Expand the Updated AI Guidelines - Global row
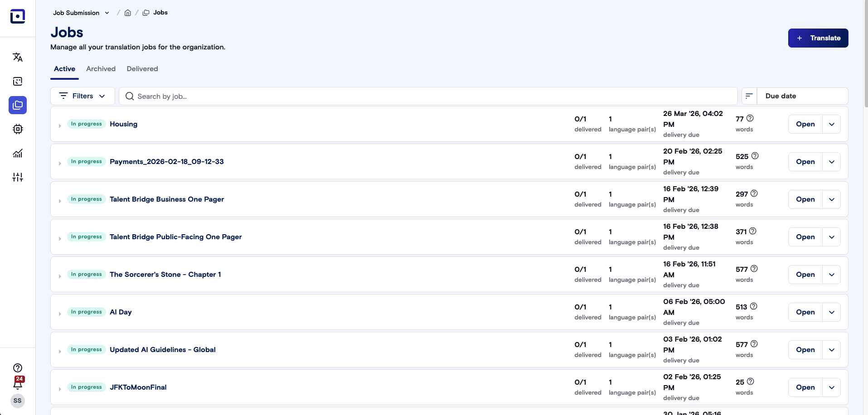This screenshot has width=868, height=415. [x=60, y=351]
